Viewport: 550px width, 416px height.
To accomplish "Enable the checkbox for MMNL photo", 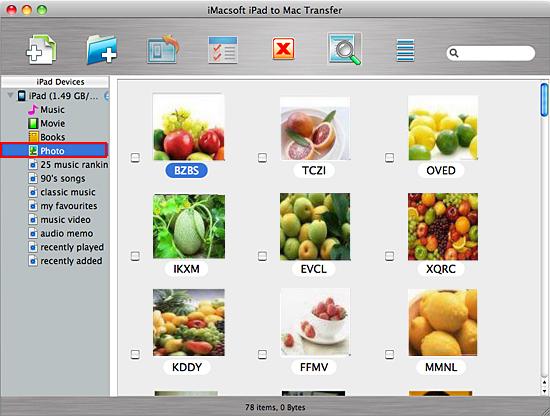I will (x=389, y=354).
